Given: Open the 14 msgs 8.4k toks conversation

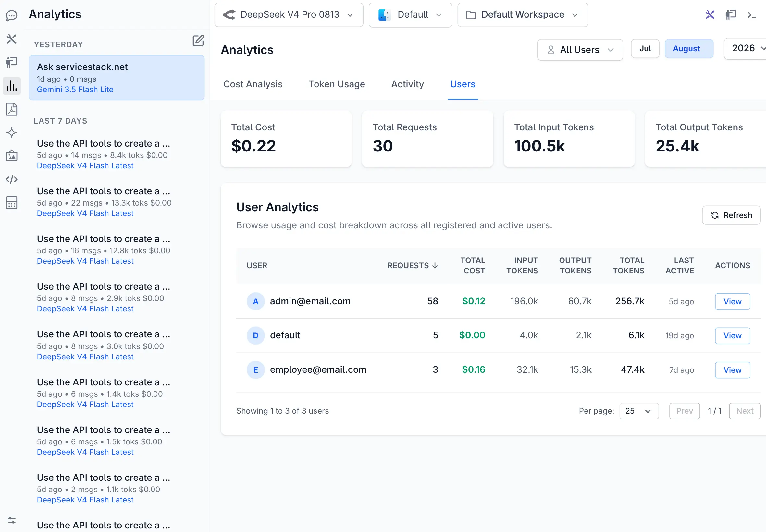Looking at the screenshot, I should [117, 154].
